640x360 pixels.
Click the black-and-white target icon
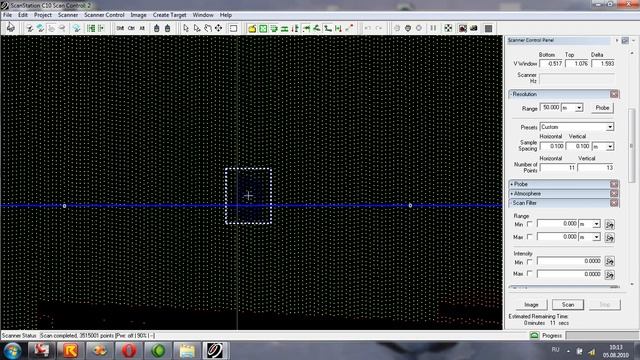(x=448, y=28)
